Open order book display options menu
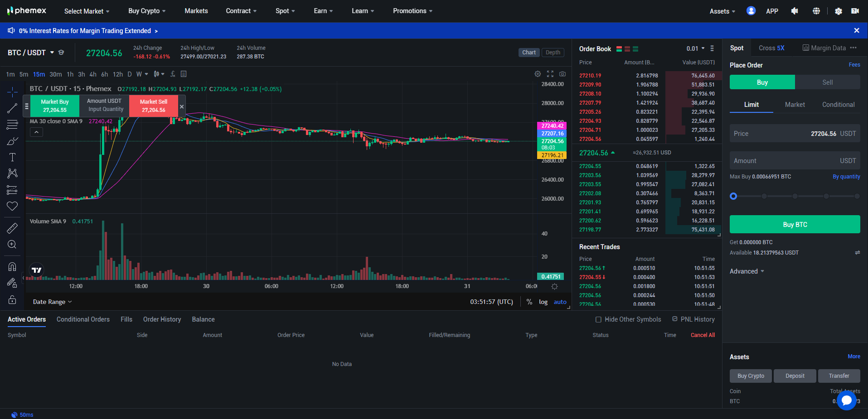 click(x=712, y=48)
